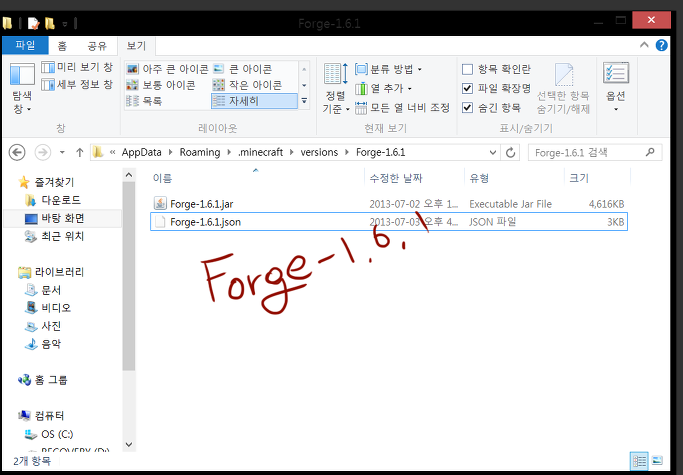Choose 아주 큰 아이콘 layout

click(x=167, y=69)
